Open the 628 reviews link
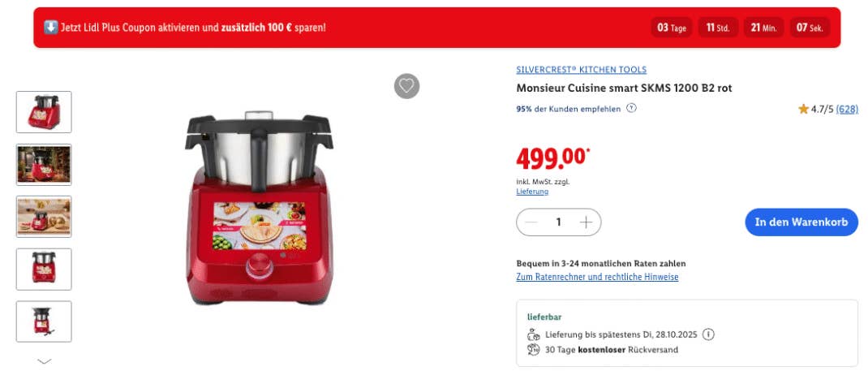 (x=847, y=109)
